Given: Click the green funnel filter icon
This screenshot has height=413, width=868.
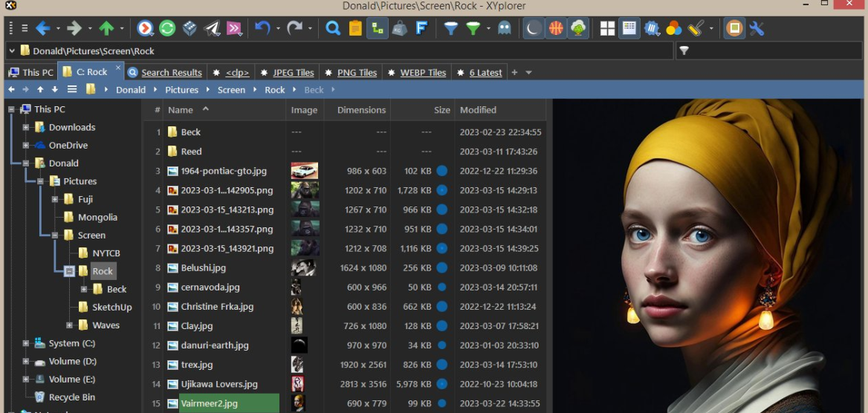Looking at the screenshot, I should tap(473, 28).
